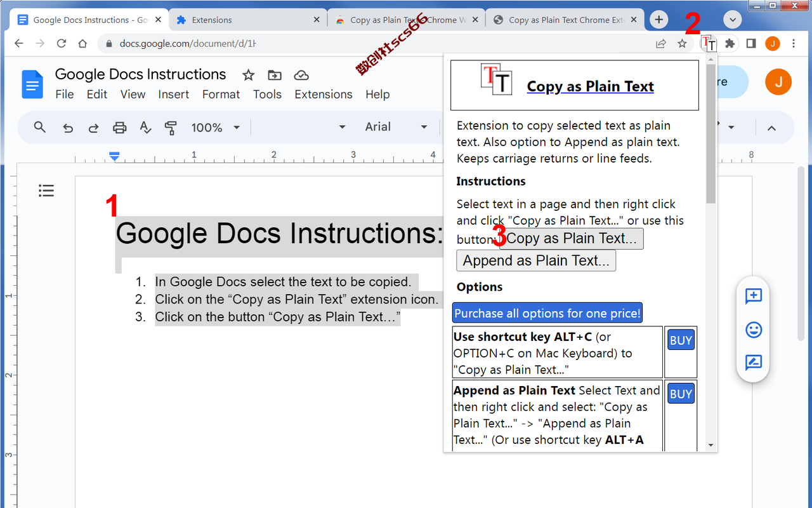The width and height of the screenshot is (812, 508).
Task: Click the document title Google Docs Instructions
Action: tap(140, 74)
